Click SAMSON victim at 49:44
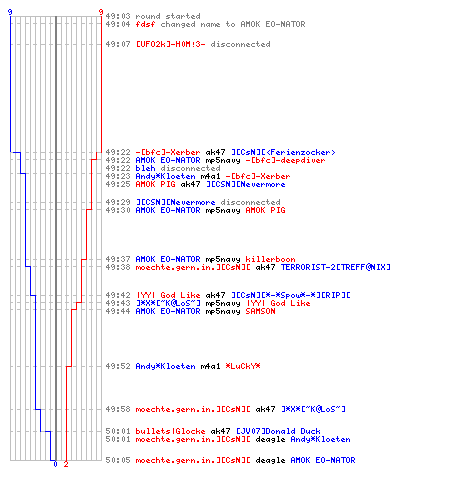 [x=260, y=311]
